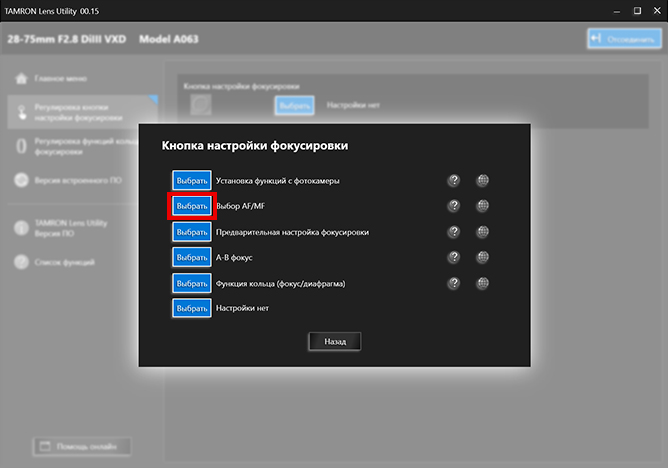This screenshot has height=468, width=668.
Task: Open 'Список функций' in the sidebar
Action: (62, 262)
